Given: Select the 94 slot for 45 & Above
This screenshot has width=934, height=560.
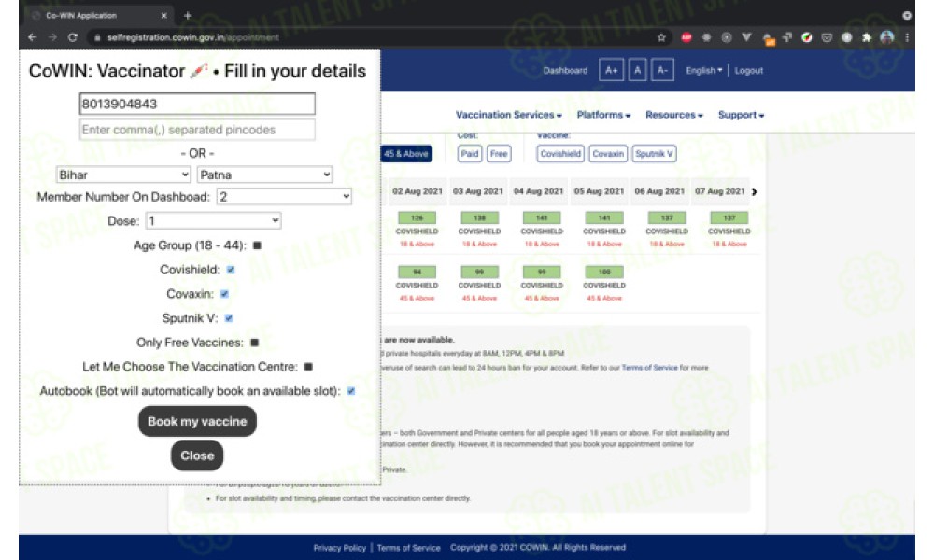Looking at the screenshot, I should pyautogui.click(x=417, y=272).
